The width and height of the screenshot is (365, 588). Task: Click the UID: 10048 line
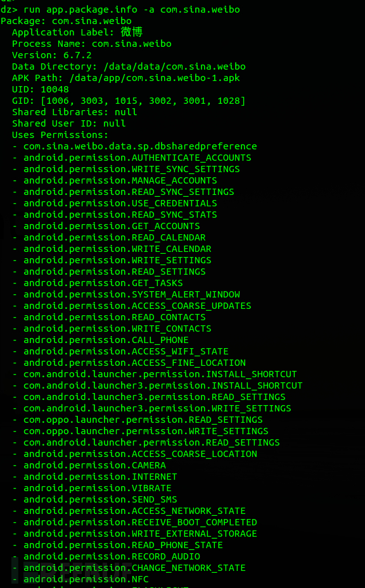41,89
